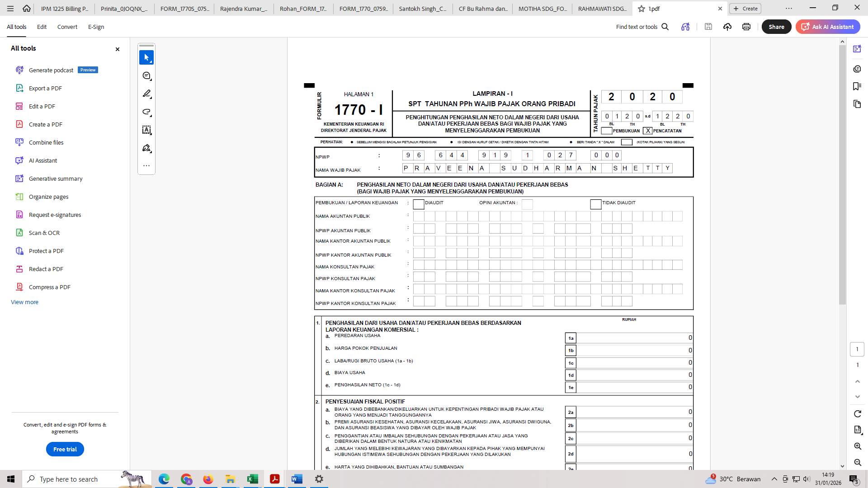
Task: Select the Highlight pencil tool
Action: coord(146,94)
